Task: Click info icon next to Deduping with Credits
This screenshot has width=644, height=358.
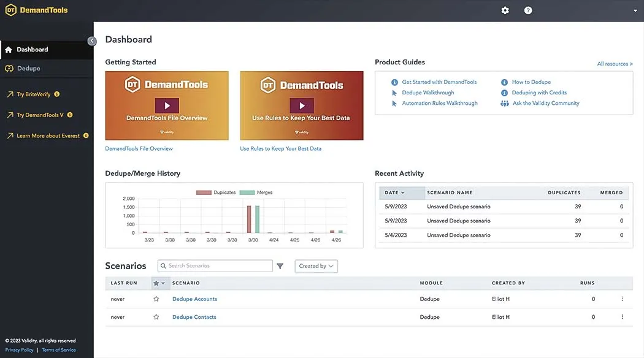Action: 504,93
